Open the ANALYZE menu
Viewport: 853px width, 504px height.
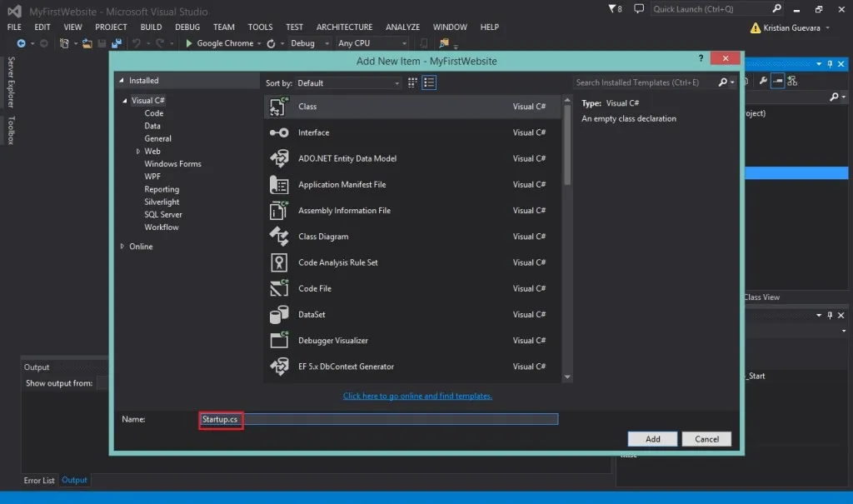coord(402,27)
